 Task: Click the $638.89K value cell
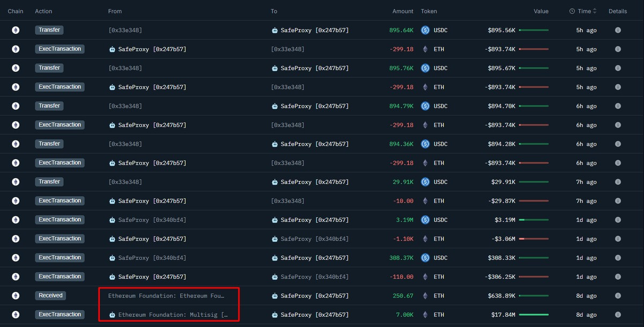501,296
